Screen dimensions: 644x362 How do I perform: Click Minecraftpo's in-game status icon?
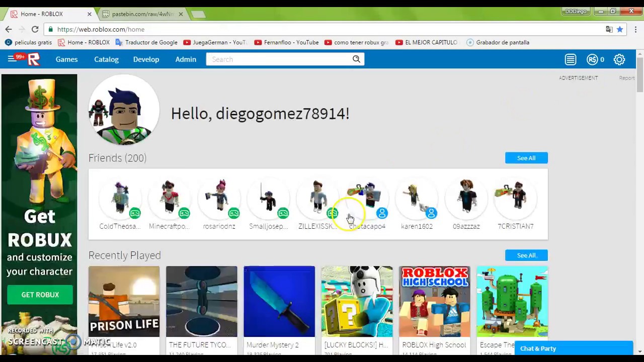tap(184, 213)
